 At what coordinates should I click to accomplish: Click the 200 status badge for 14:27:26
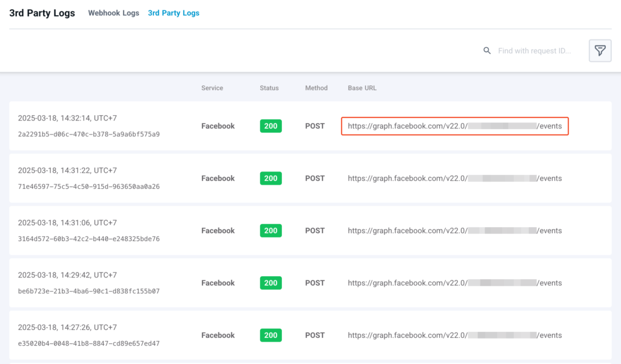[x=271, y=335]
